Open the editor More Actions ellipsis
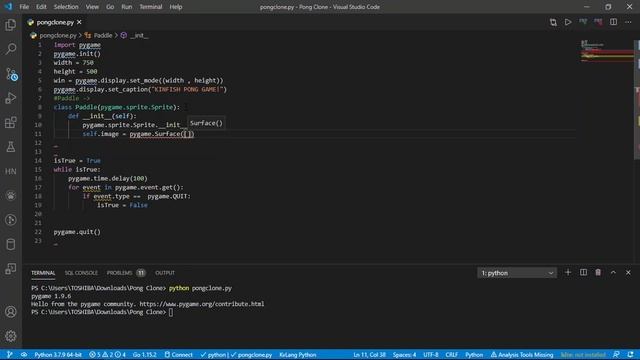The image size is (640, 360). [x=628, y=22]
